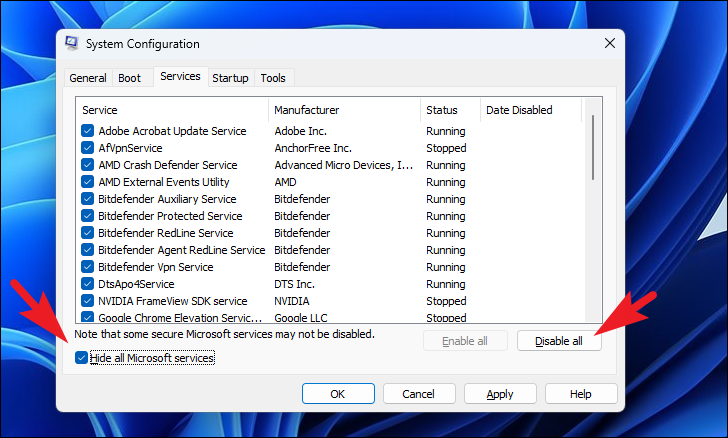Image resolution: width=728 pixels, height=438 pixels.
Task: Click the services list vertical scrollbar thumb
Action: tap(593, 148)
